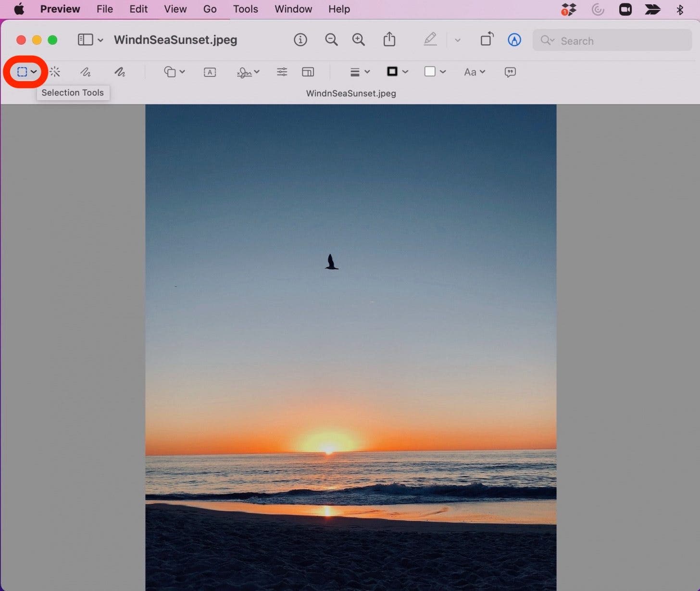The width and height of the screenshot is (700, 591).
Task: Expand the Sign signature dropdown
Action: (x=248, y=72)
